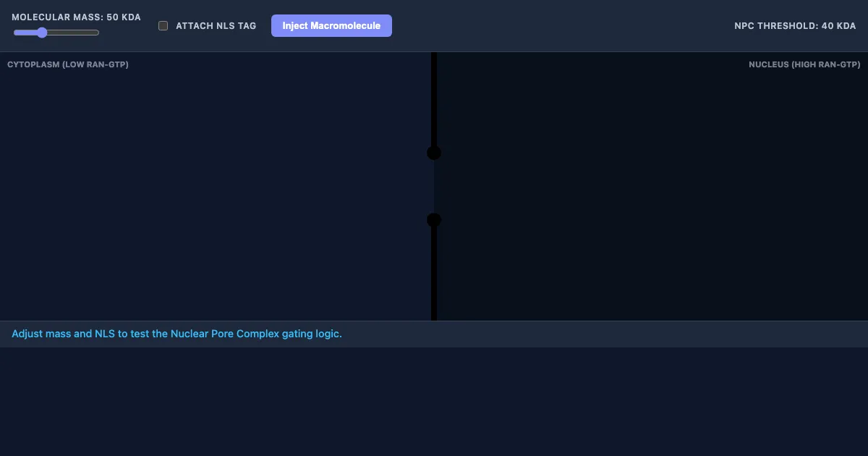Click the 'Attach NLS Tag' label text
Image resolution: width=868 pixels, height=456 pixels.
[216, 26]
